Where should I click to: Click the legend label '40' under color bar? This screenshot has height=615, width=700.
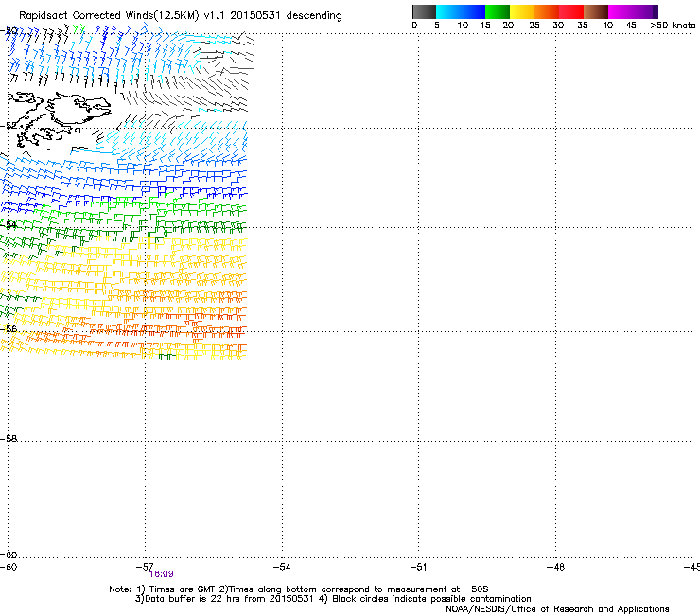(x=607, y=25)
